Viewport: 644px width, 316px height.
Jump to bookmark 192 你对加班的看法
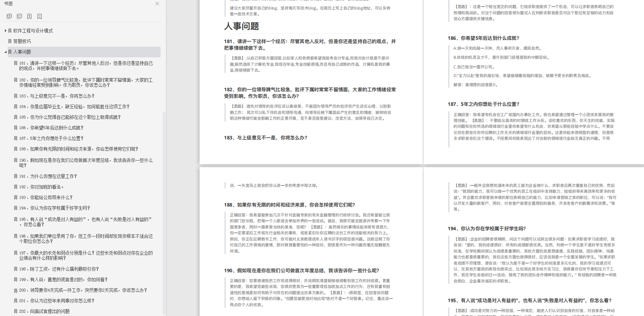pos(41,187)
